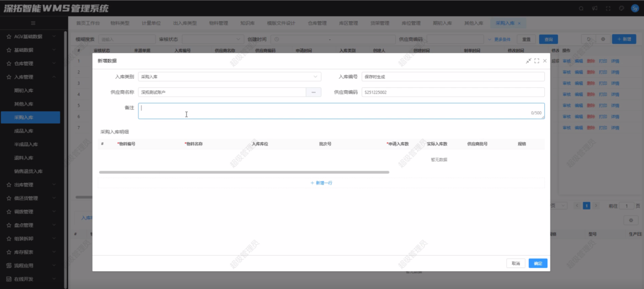Click the star icon beside 组装拆卸
Screen dimensions: 644x289
point(8,239)
